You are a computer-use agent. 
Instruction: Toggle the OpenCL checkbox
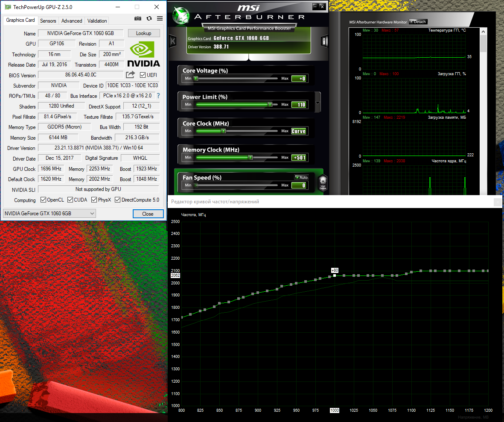click(x=44, y=200)
